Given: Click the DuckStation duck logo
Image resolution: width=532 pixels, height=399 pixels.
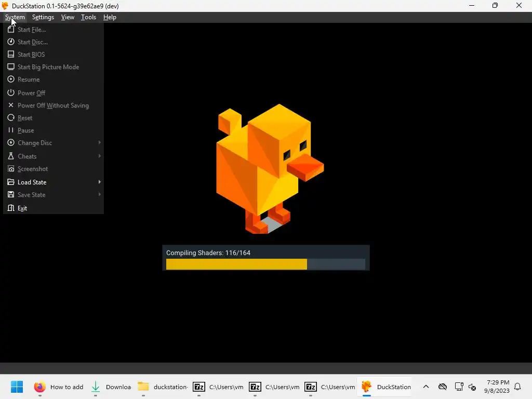Looking at the screenshot, I should pyautogui.click(x=270, y=169).
